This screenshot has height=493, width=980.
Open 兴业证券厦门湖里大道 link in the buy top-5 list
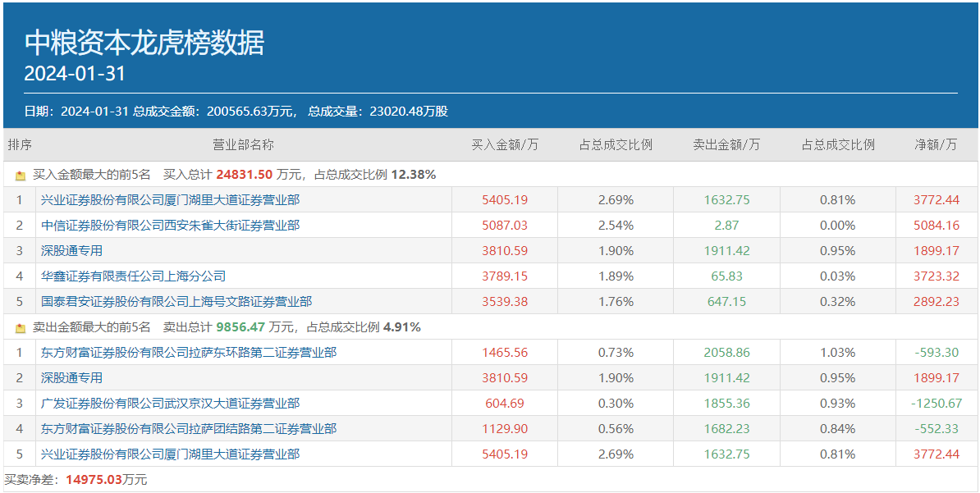click(x=170, y=200)
